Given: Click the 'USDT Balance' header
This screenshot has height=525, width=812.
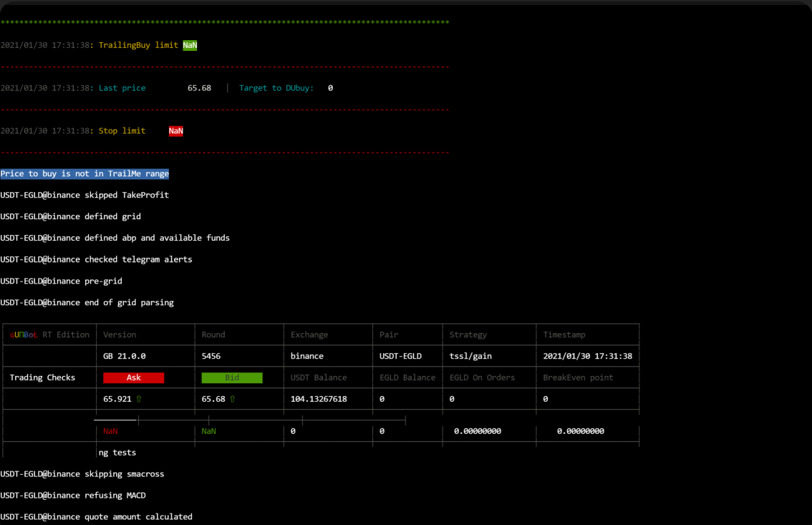Looking at the screenshot, I should pyautogui.click(x=319, y=377).
